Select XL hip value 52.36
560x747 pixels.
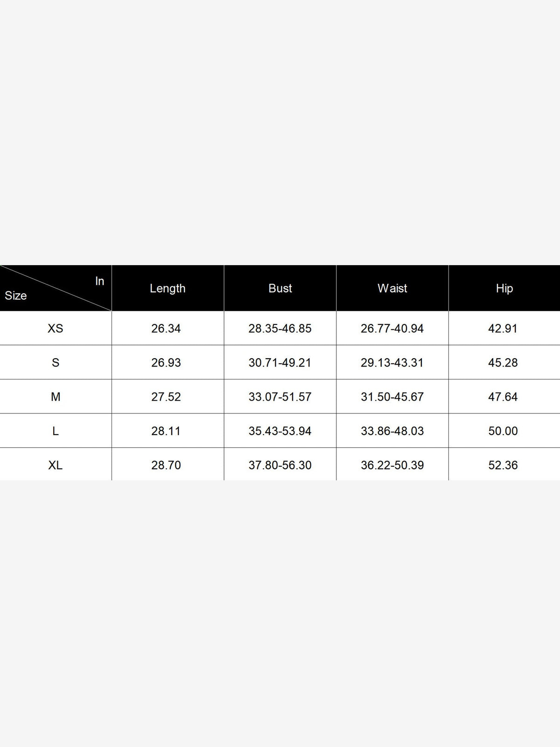pos(503,465)
